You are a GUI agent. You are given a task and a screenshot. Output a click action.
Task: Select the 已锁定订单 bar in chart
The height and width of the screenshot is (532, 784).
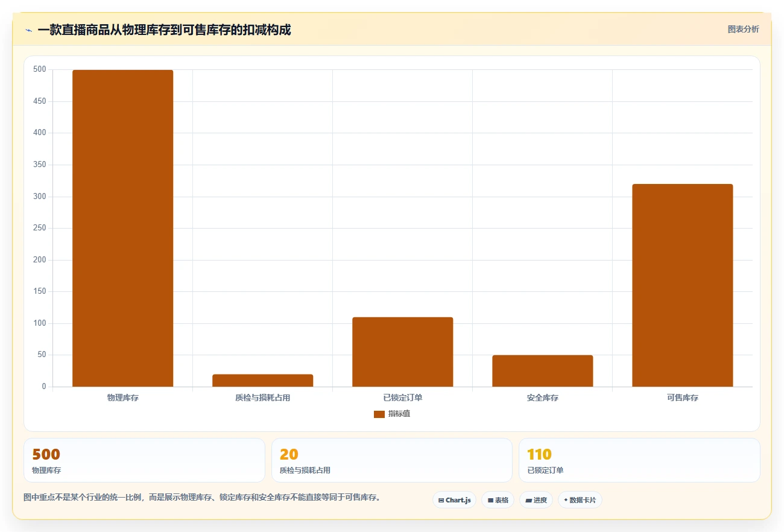click(x=402, y=352)
